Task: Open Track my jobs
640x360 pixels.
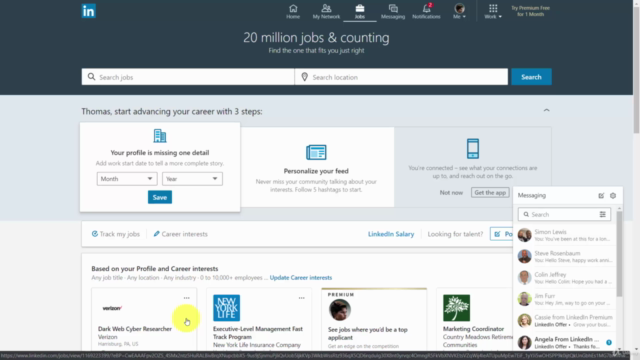Action: pos(116,234)
